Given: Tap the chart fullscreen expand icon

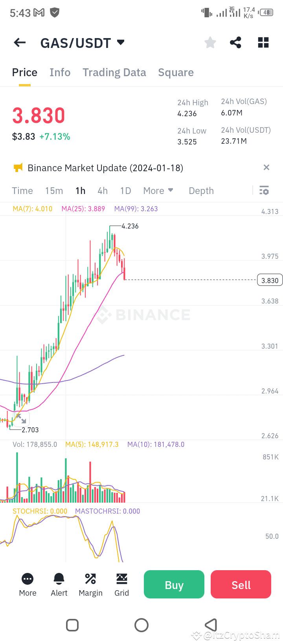Looking at the screenshot, I should [21, 419].
